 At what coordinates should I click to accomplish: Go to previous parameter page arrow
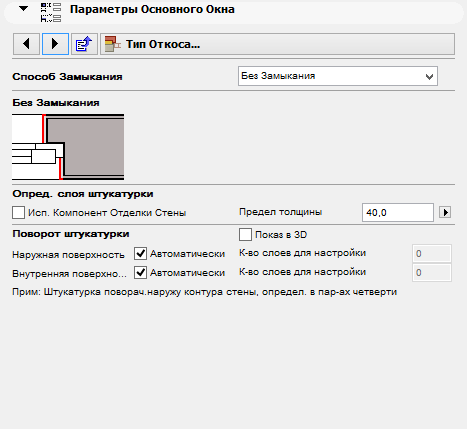tap(26, 44)
